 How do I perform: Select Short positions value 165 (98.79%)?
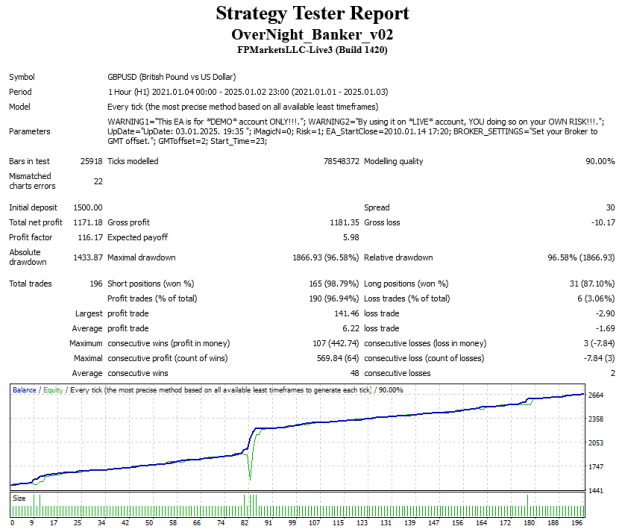[x=334, y=284]
